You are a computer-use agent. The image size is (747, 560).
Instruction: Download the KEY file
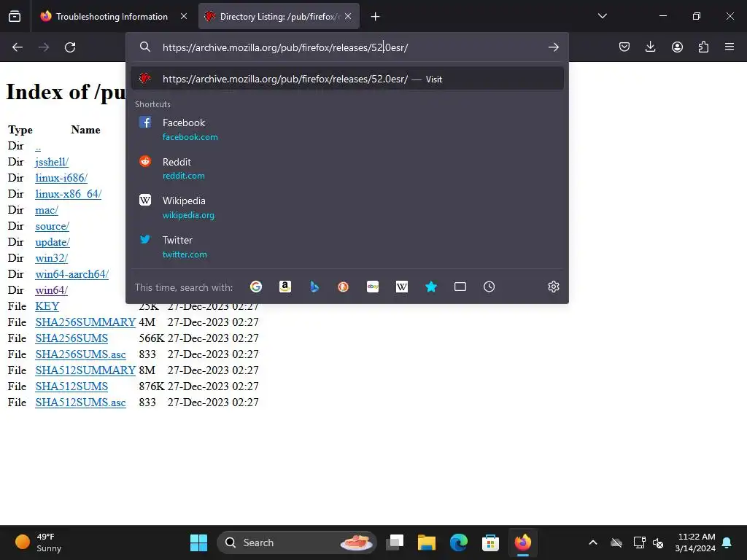point(47,306)
